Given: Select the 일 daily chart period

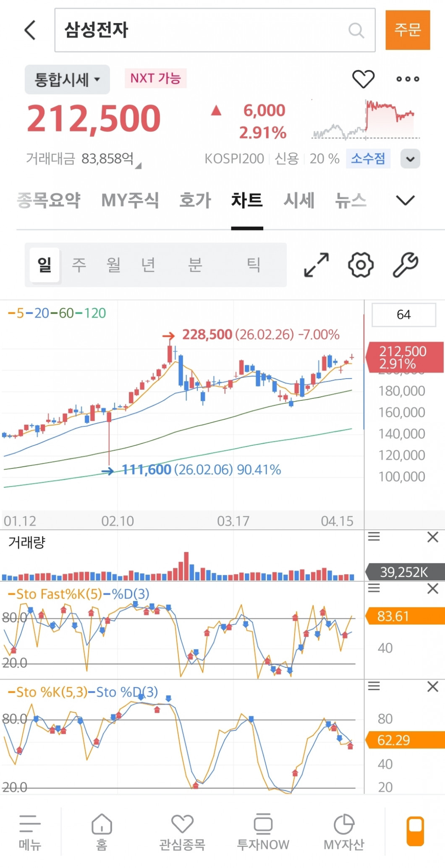Looking at the screenshot, I should (x=44, y=265).
